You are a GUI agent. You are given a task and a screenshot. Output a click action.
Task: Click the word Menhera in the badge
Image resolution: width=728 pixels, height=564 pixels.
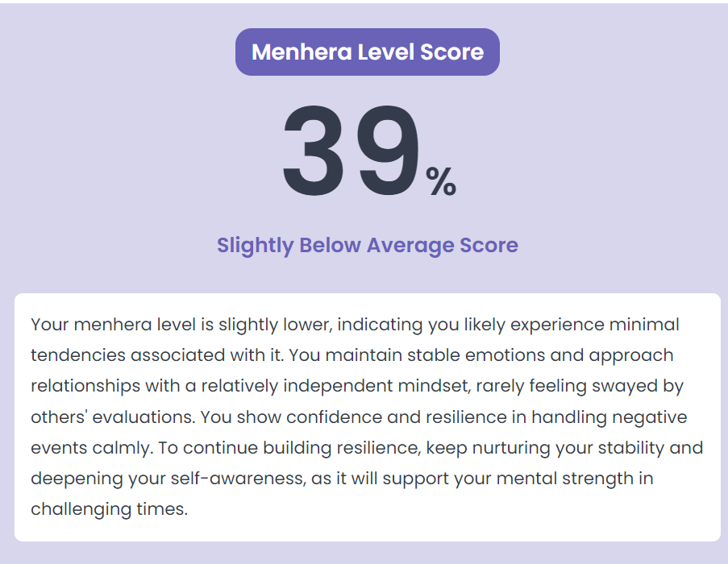302,52
